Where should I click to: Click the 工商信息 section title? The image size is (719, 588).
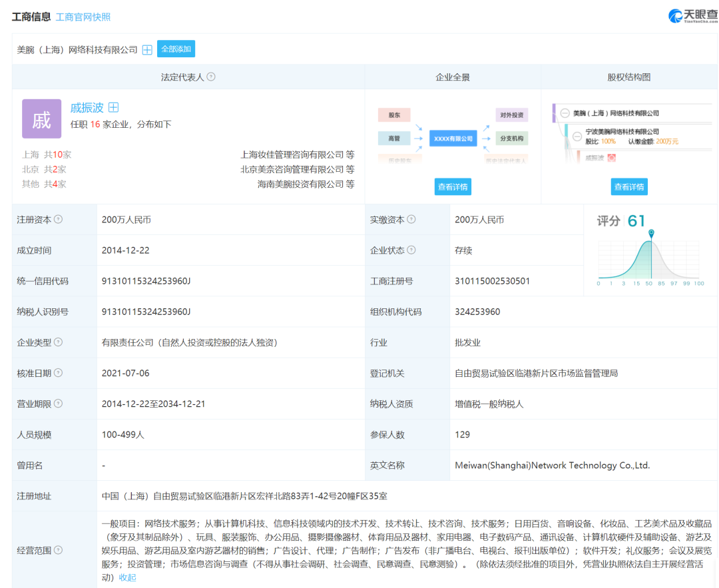coord(31,17)
